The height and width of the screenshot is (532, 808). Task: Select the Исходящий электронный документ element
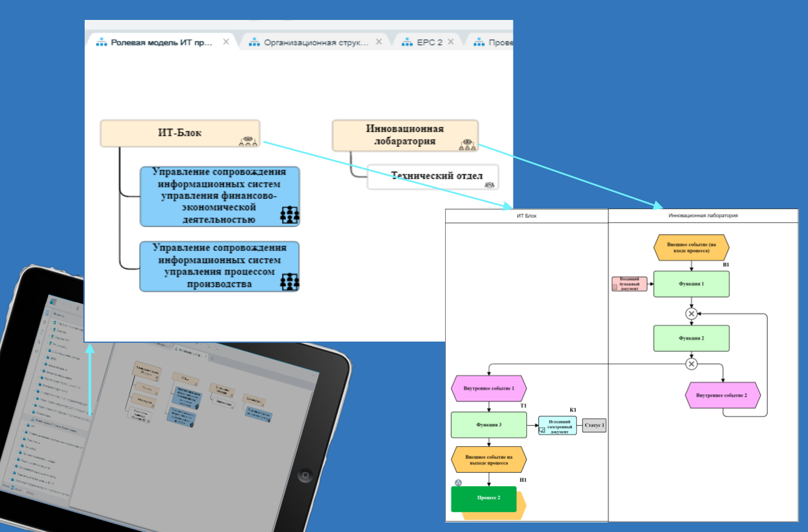(558, 426)
